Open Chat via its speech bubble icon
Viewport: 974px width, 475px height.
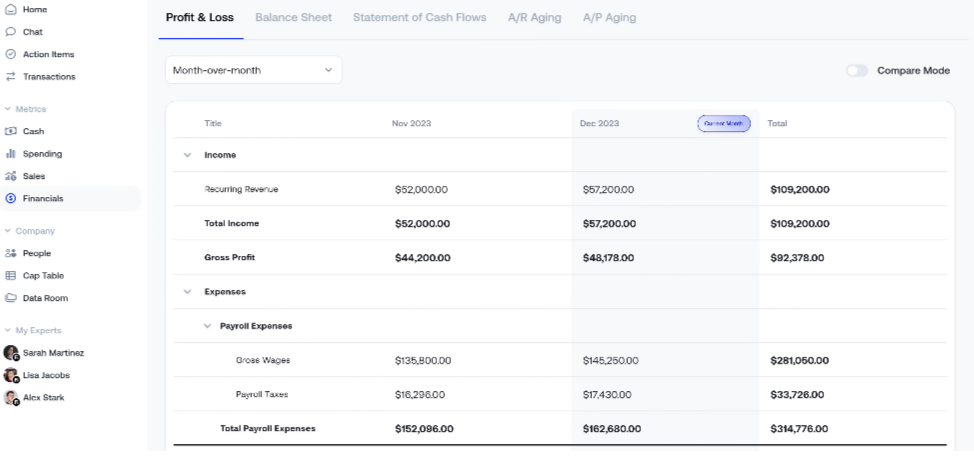(11, 32)
